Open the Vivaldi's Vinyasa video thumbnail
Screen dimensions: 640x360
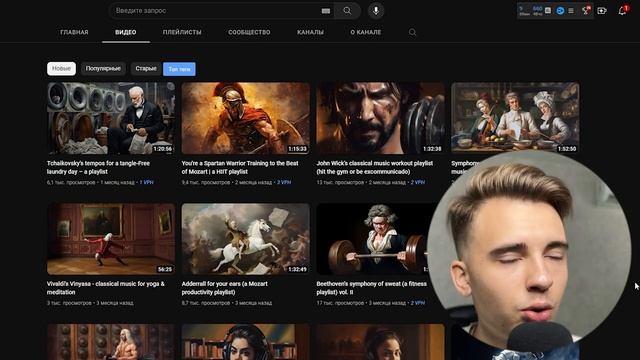click(x=111, y=239)
